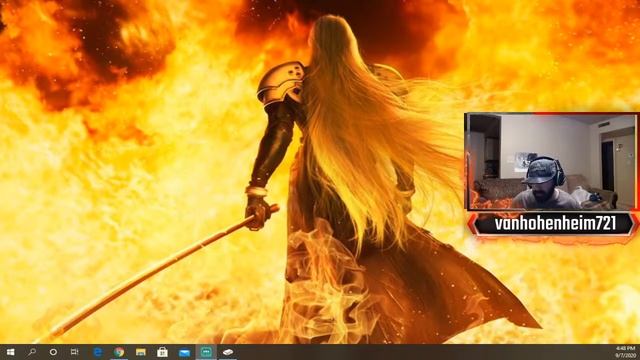Image resolution: width=640 pixels, height=360 pixels.
Task: Open Task View on the taskbar
Action: (x=74, y=352)
